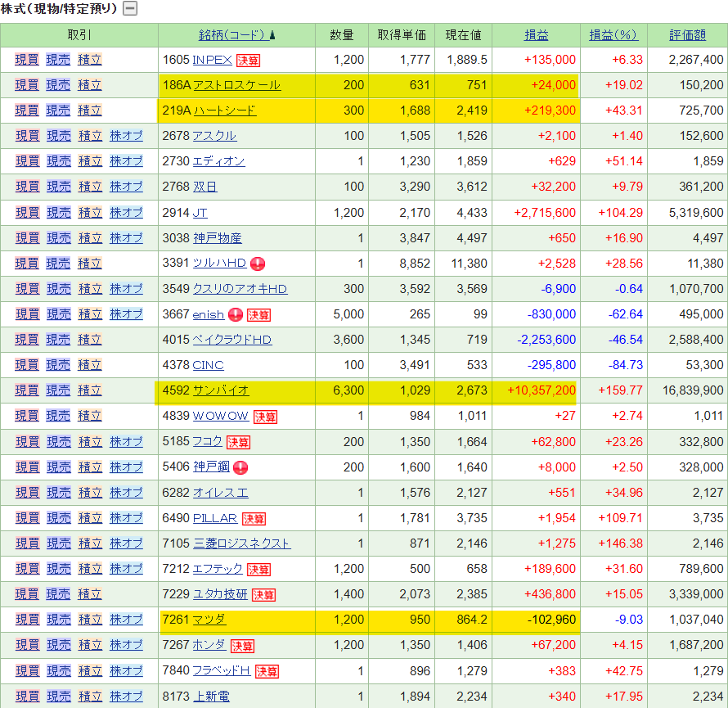
Task: View the アスクル stock details
Action: click(214, 136)
